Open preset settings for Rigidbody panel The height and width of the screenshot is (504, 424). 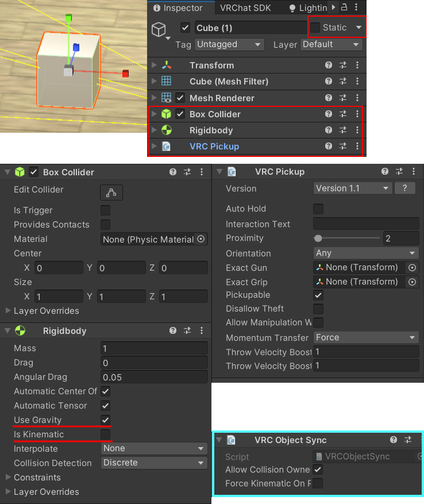(x=187, y=330)
